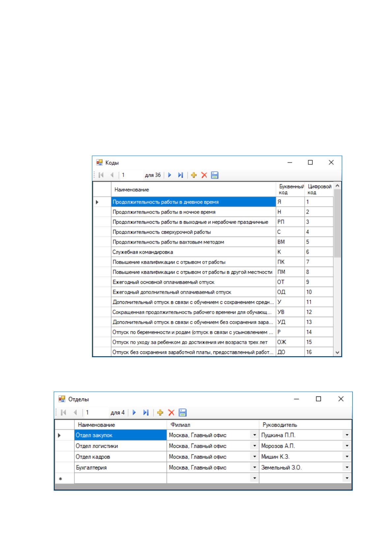The image size is (392, 555).
Task: Click the Коды window title icon
Action: click(99, 162)
